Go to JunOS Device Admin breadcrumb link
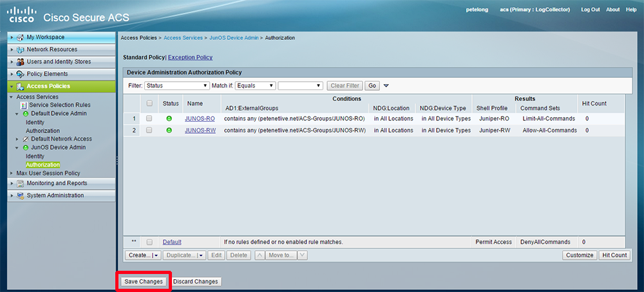Screen dimensions: 644x292 point(234,38)
